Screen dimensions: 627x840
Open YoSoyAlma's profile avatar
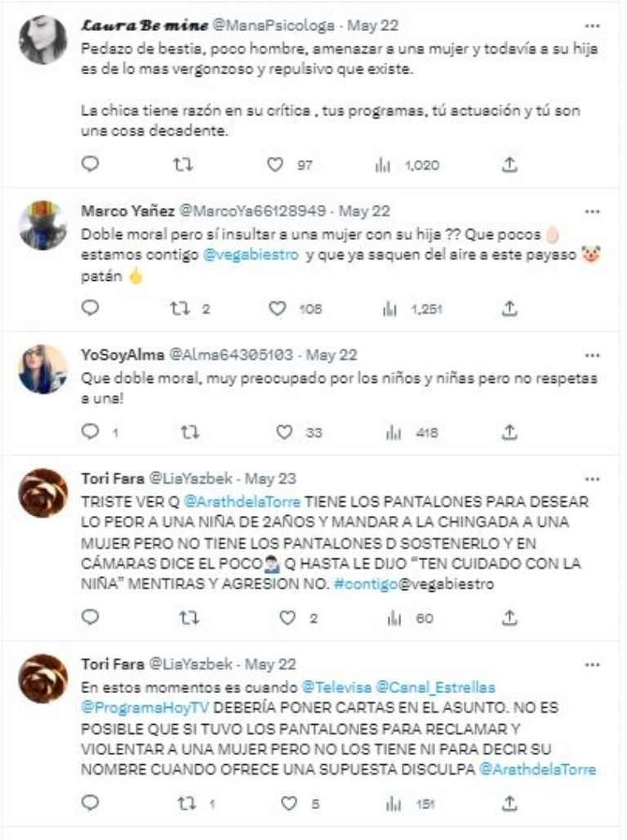[x=42, y=369]
